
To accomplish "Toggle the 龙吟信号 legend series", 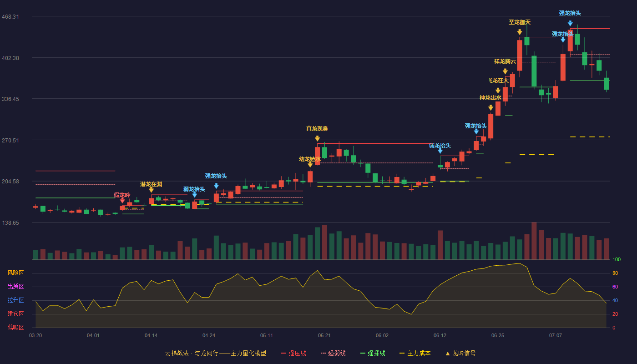I will pyautogui.click(x=460, y=353).
